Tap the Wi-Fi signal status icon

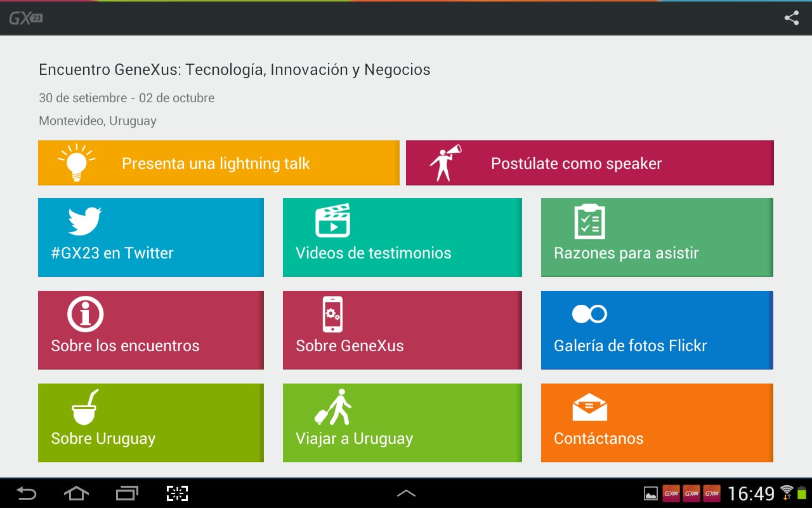[787, 492]
